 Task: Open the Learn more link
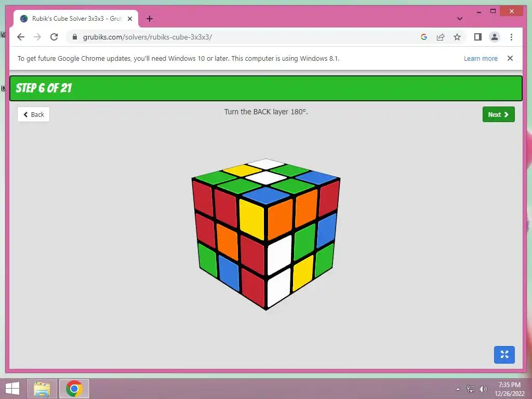481,58
